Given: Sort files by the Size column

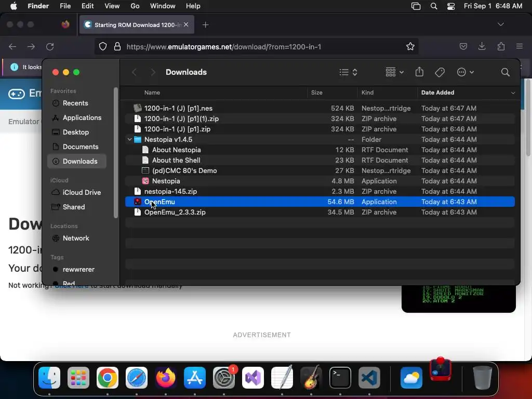Looking at the screenshot, I should click(316, 92).
